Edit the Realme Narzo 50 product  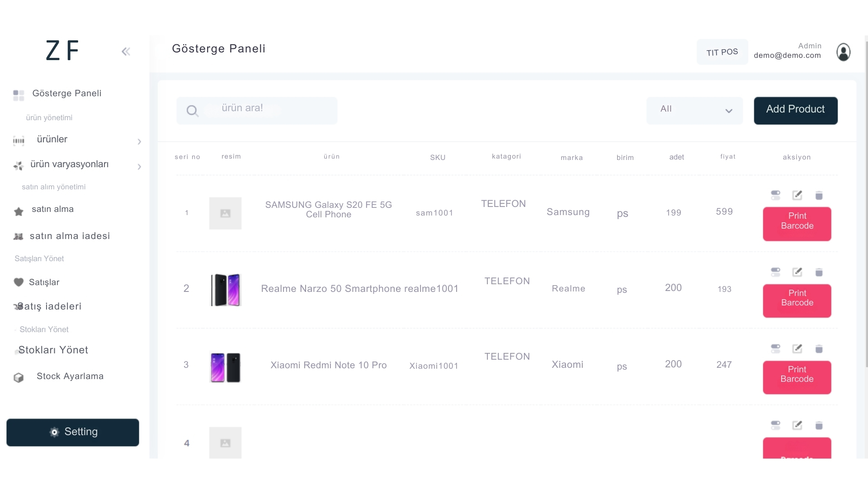(797, 272)
